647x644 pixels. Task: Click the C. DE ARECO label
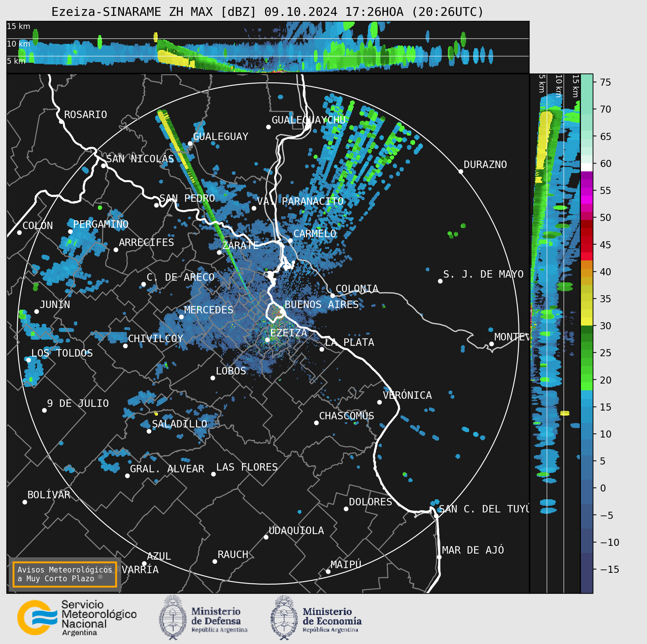click(x=181, y=277)
